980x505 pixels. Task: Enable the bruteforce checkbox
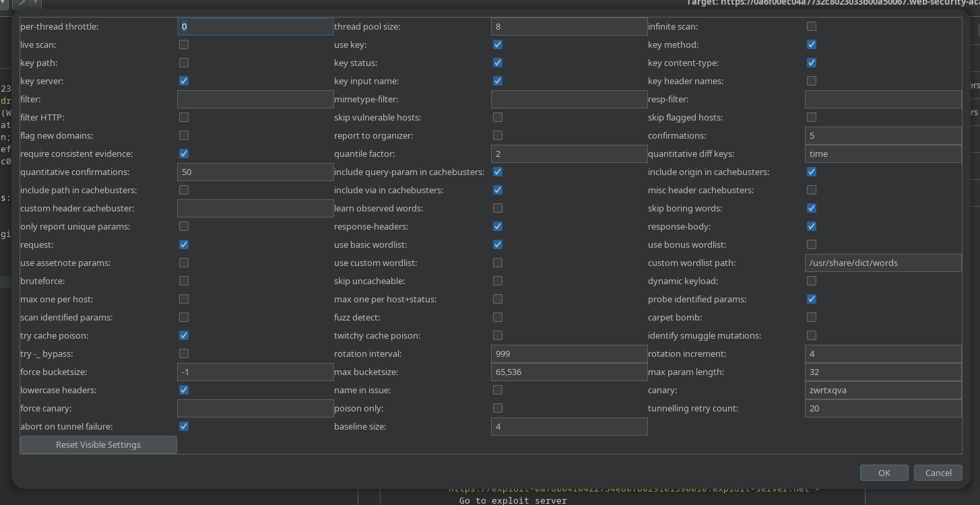coord(184,281)
